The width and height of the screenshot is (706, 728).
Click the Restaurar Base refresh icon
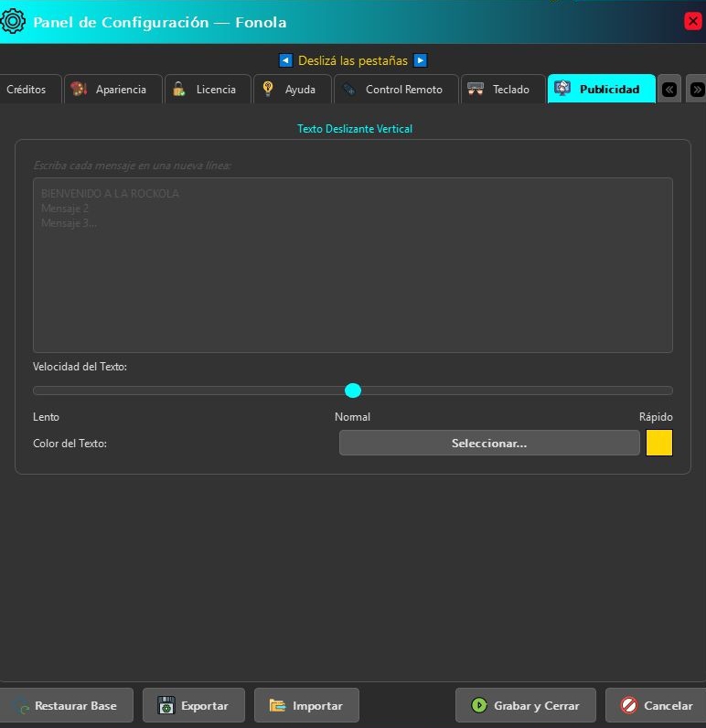click(22, 706)
